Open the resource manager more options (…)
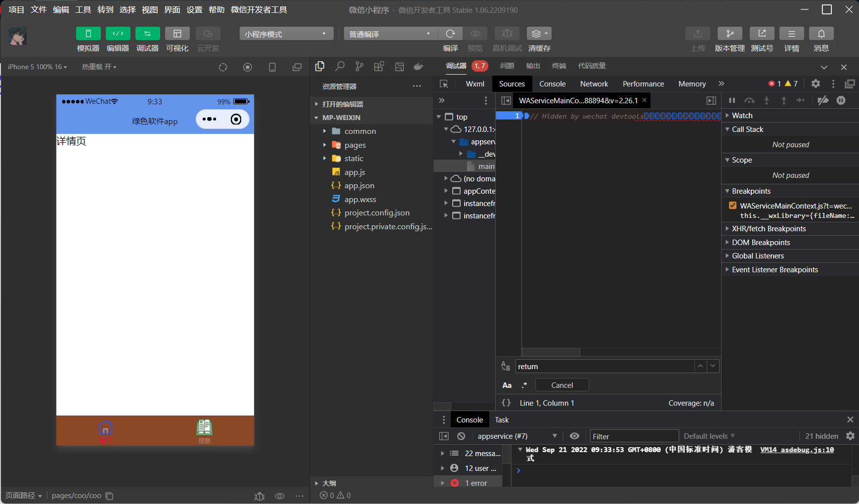 pos(417,86)
